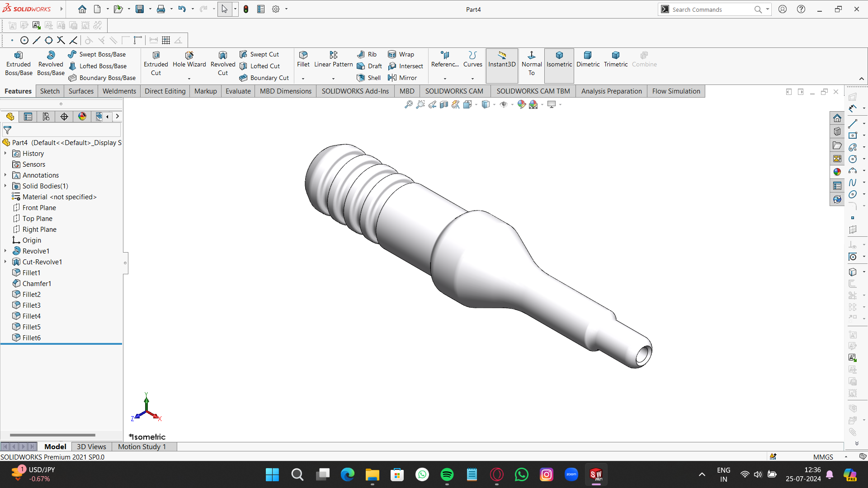The height and width of the screenshot is (488, 868).
Task: Expand the Cut-Revolve1 feature
Action: click(x=5, y=262)
